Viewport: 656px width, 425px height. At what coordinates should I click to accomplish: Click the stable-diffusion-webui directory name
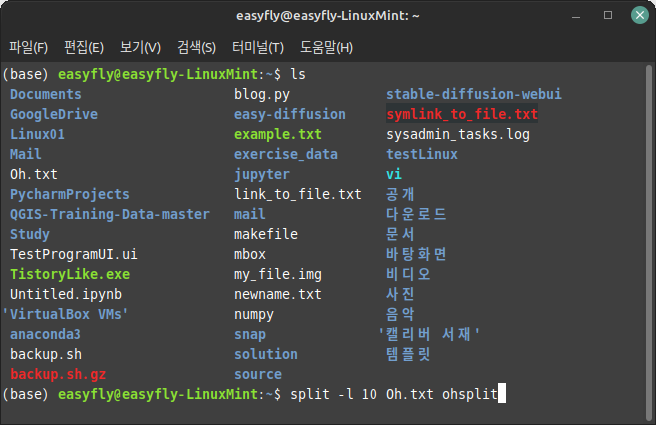(474, 94)
